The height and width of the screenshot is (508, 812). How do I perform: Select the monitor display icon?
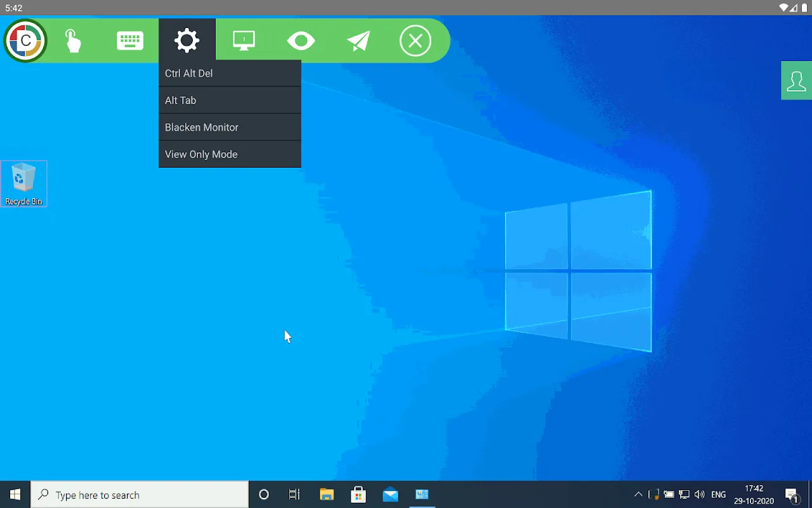(244, 41)
